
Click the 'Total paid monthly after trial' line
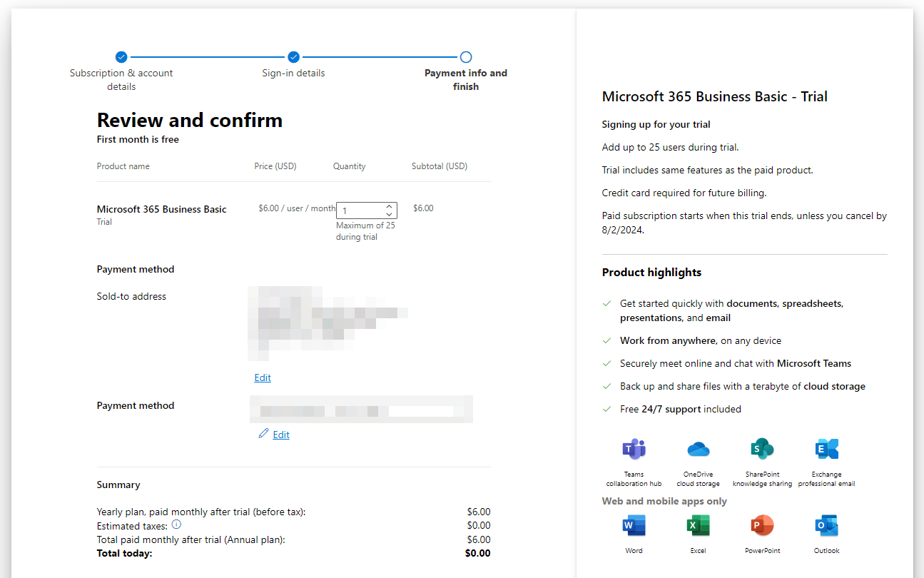click(191, 539)
